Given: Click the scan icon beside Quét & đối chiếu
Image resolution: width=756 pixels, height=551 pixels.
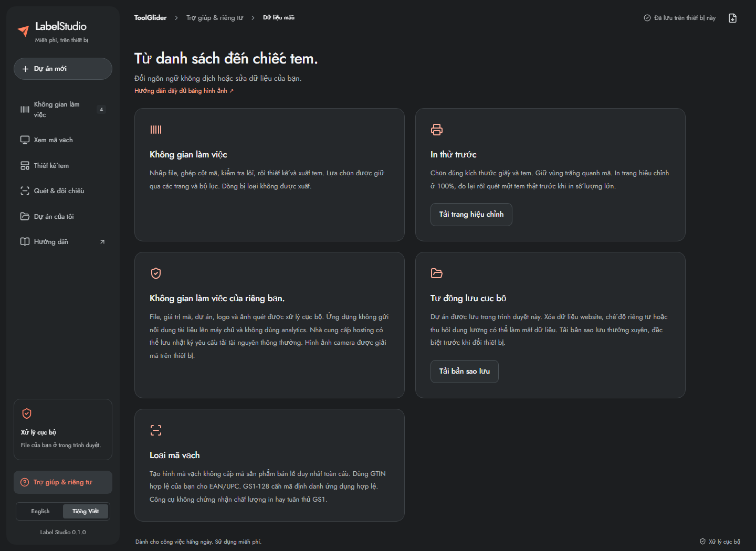Looking at the screenshot, I should [25, 191].
